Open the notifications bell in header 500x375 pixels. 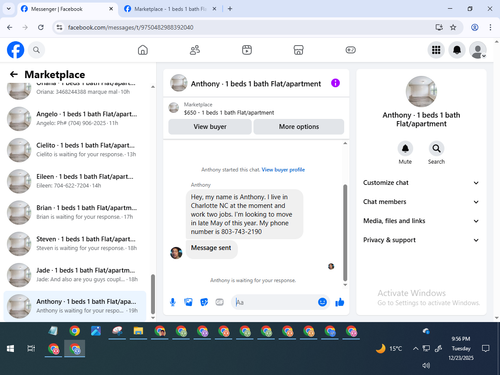click(x=457, y=50)
